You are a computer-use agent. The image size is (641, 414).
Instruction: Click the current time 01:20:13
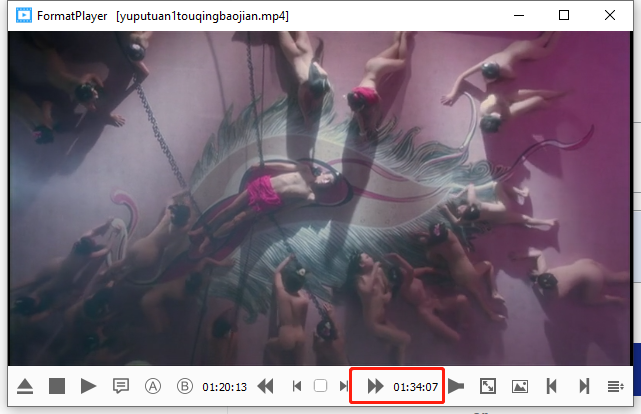(x=224, y=387)
